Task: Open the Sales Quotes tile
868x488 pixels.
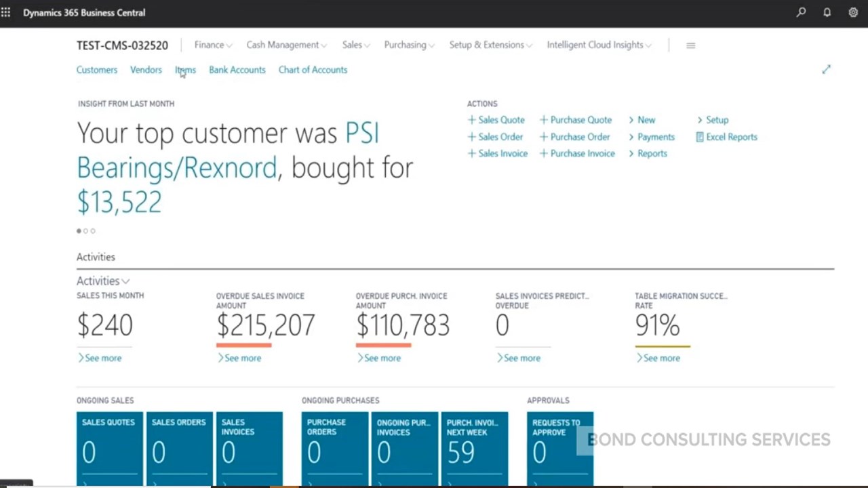Action: [x=110, y=449]
